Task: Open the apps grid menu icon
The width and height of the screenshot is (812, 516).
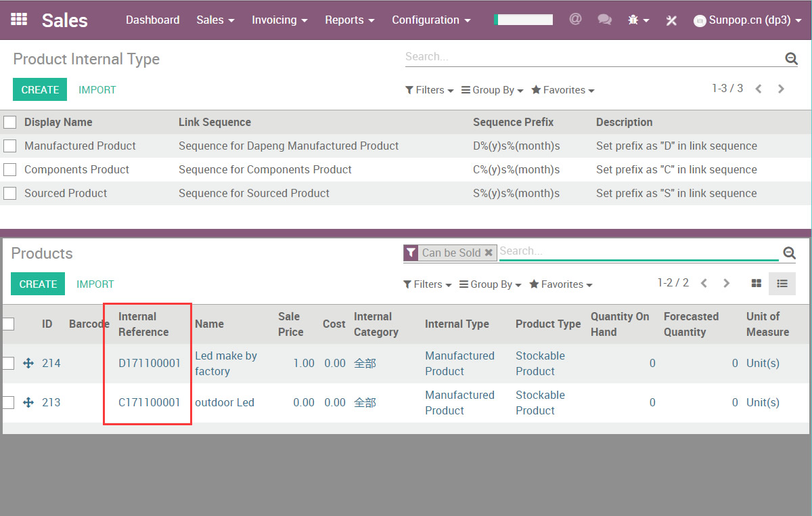Action: pyautogui.click(x=19, y=20)
